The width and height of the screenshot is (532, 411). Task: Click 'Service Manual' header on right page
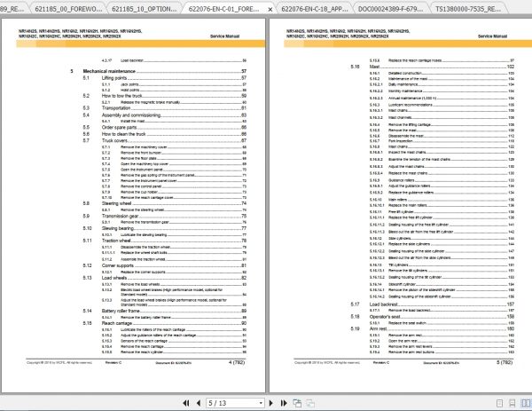tap(493, 36)
